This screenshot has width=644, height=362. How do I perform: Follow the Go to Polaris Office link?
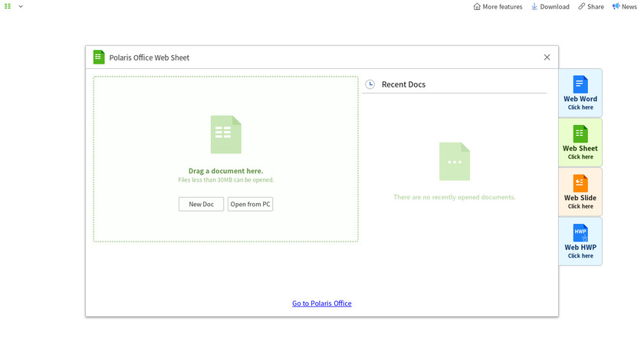(x=321, y=303)
